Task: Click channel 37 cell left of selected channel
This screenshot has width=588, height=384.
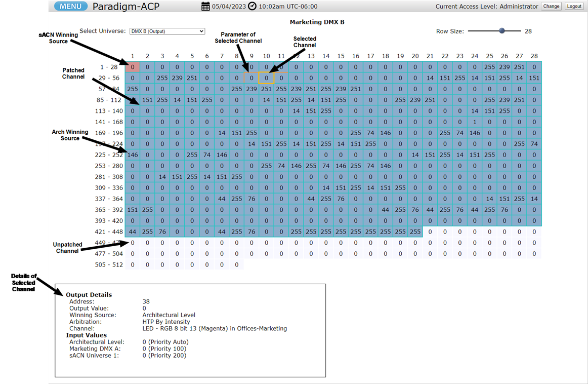Action: click(x=251, y=78)
